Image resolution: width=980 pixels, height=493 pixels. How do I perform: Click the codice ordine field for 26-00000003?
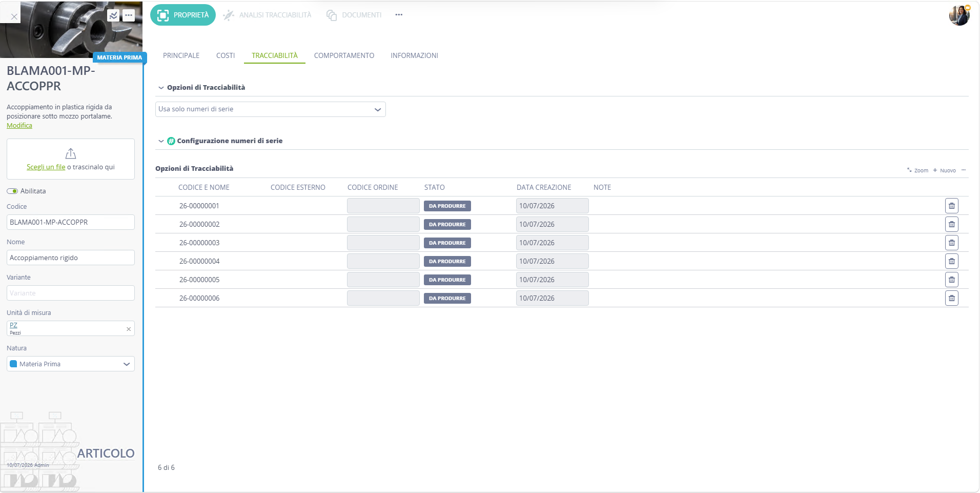click(383, 243)
